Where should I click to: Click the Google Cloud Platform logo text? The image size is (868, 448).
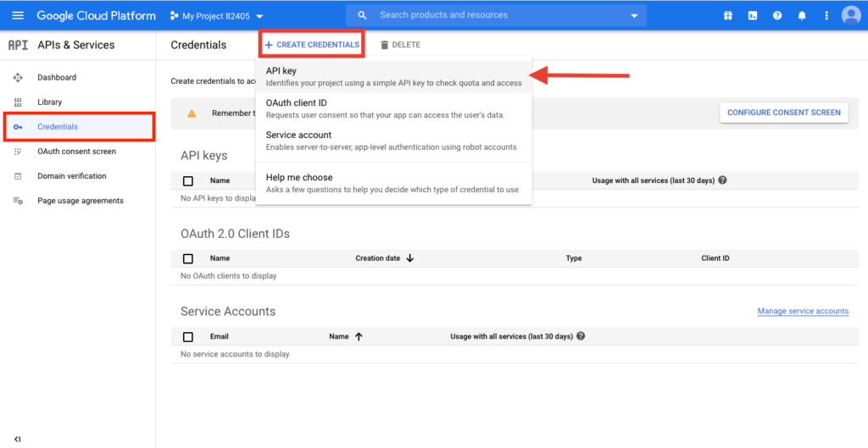click(x=97, y=15)
